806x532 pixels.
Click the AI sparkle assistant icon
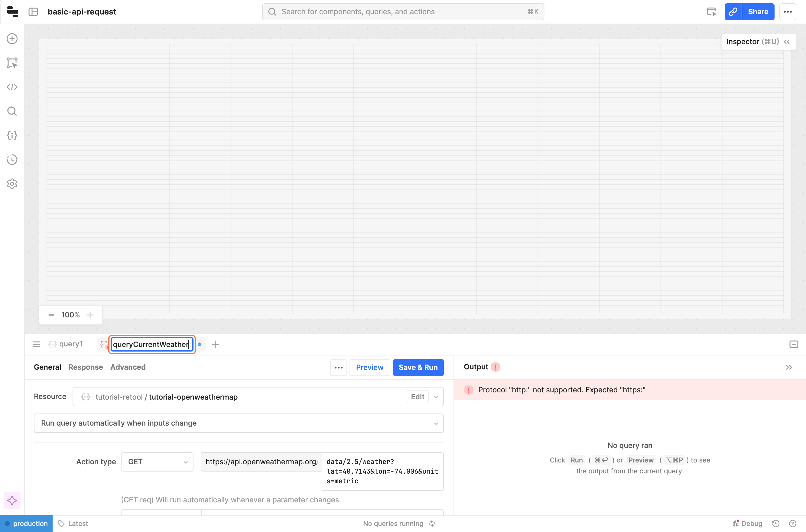(12, 501)
